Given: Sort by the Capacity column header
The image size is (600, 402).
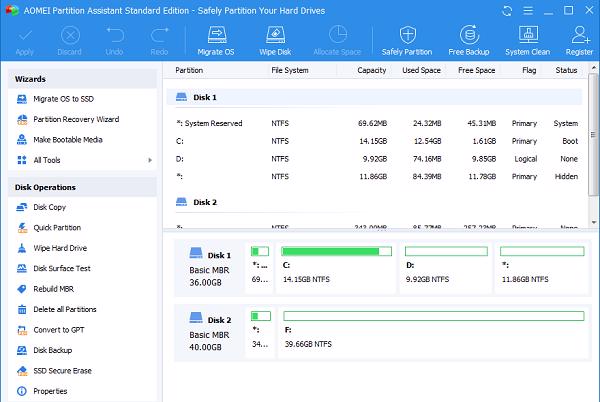Looking at the screenshot, I should pos(371,71).
